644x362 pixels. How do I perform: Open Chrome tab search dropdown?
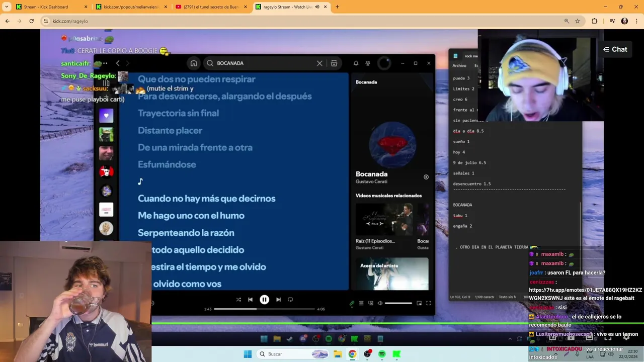pyautogui.click(x=7, y=7)
